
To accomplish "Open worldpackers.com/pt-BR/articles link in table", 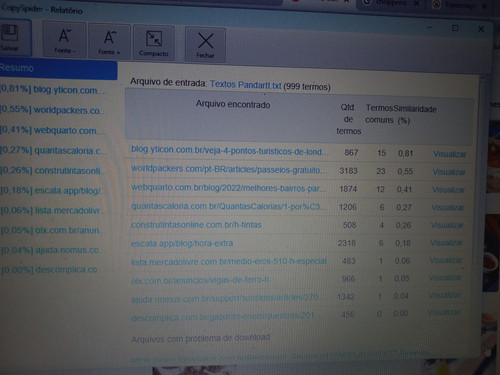I will pyautogui.click(x=228, y=169).
